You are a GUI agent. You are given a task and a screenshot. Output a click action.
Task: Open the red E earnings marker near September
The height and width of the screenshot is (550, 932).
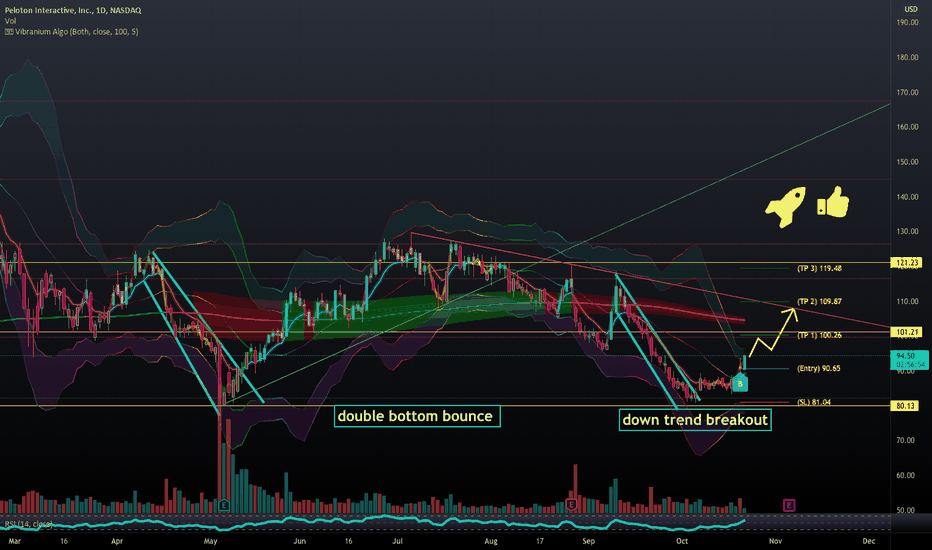[571, 505]
